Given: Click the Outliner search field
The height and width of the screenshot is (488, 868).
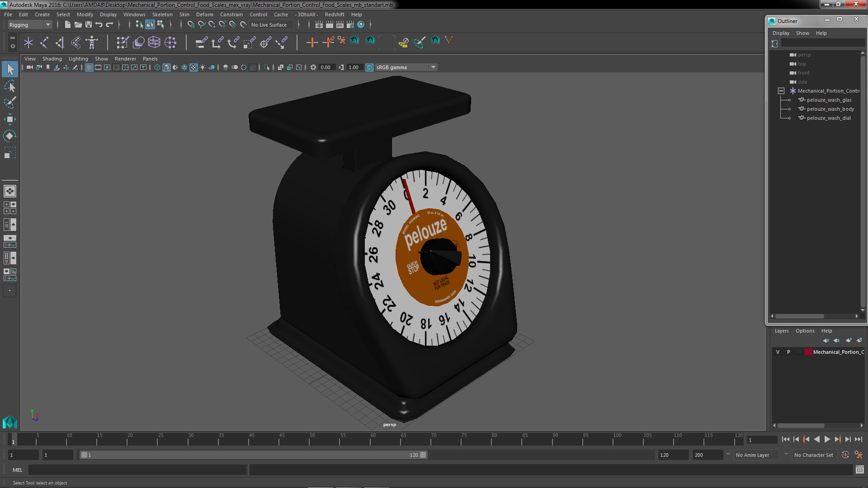Looking at the screenshot, I should click(822, 43).
